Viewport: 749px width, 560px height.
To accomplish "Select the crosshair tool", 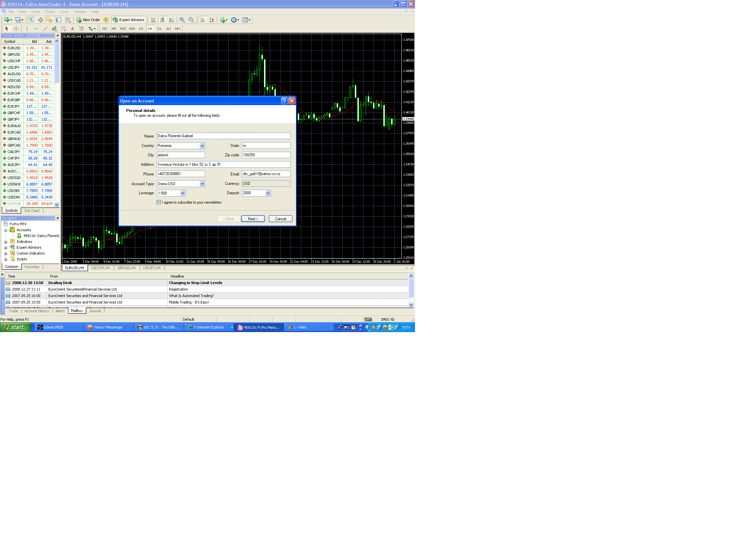I will tap(16, 29).
